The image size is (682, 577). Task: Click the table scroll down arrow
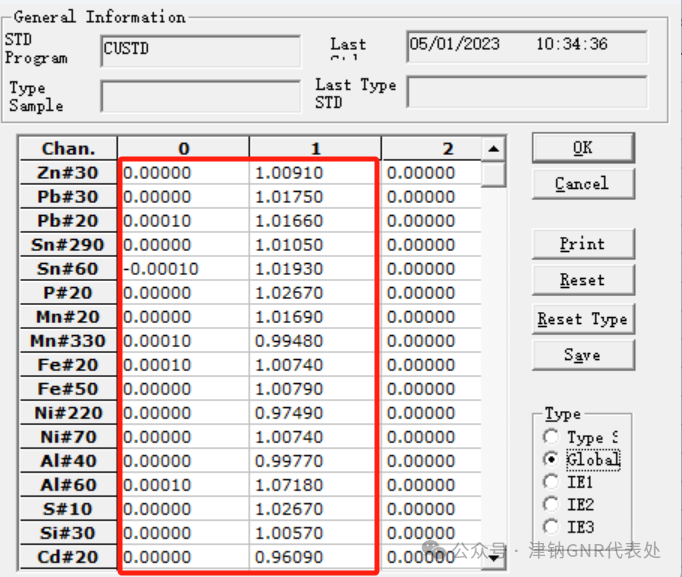[494, 558]
